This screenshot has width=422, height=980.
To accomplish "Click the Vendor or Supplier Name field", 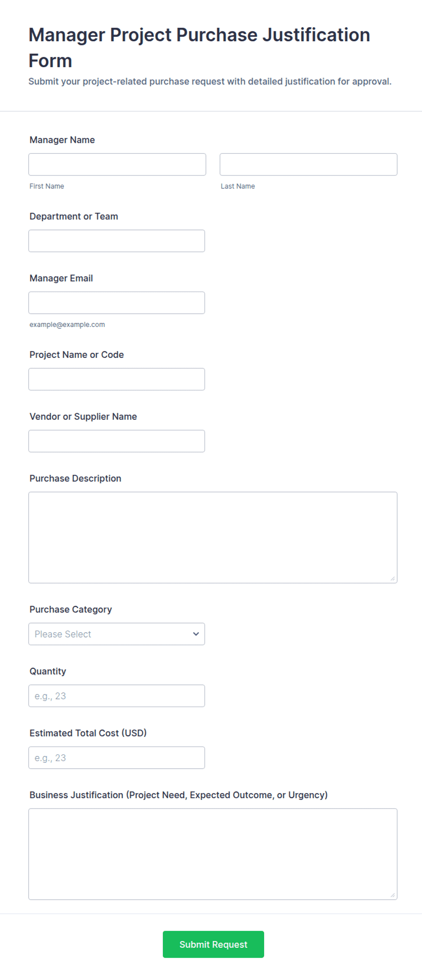I will pyautogui.click(x=117, y=441).
